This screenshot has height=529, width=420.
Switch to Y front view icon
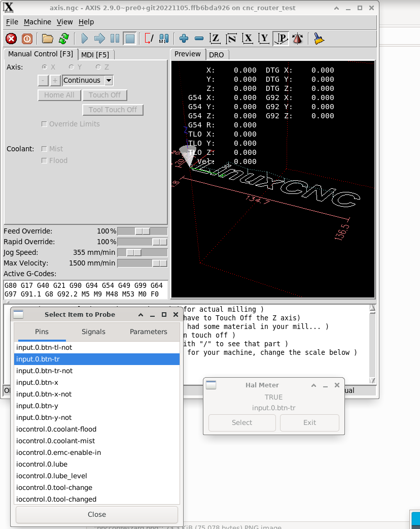pyautogui.click(x=264, y=39)
